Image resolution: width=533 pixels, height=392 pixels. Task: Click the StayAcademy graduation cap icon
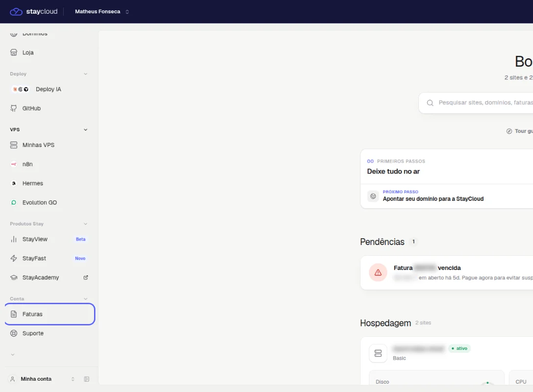(x=14, y=277)
